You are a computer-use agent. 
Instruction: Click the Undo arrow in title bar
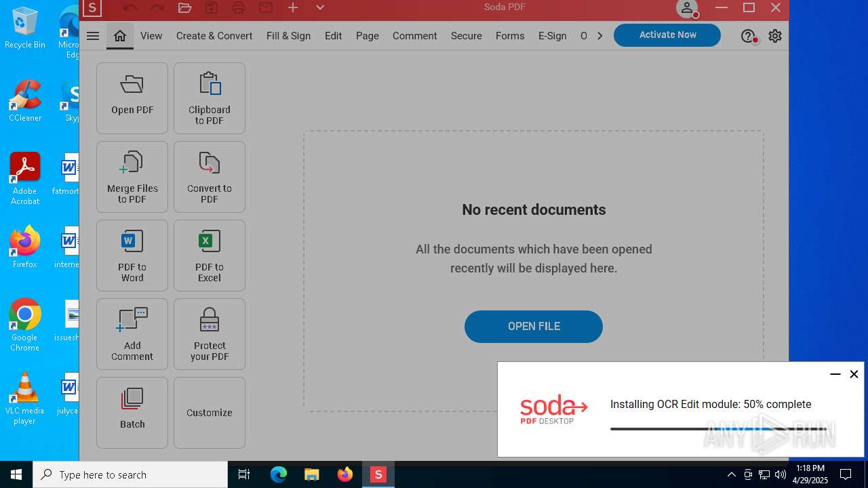tap(130, 8)
